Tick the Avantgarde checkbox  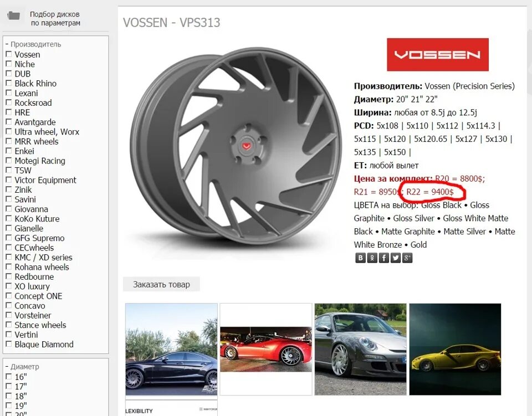click(9, 121)
